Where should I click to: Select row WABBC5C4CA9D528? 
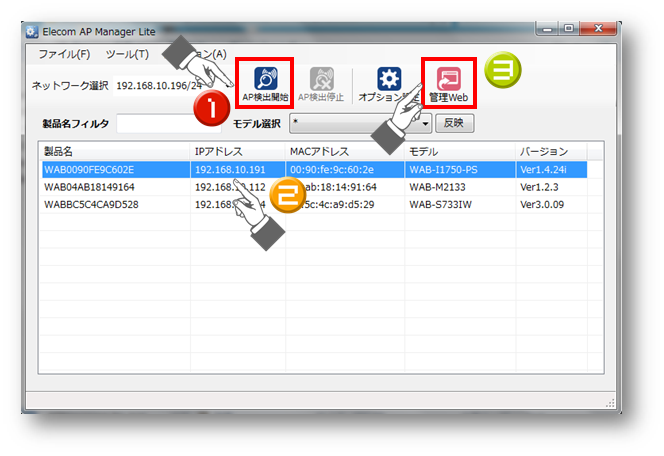tap(314, 205)
